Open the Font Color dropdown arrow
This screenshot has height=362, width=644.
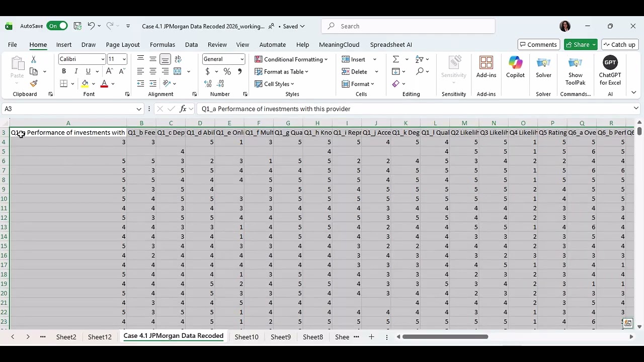pyautogui.click(x=113, y=84)
